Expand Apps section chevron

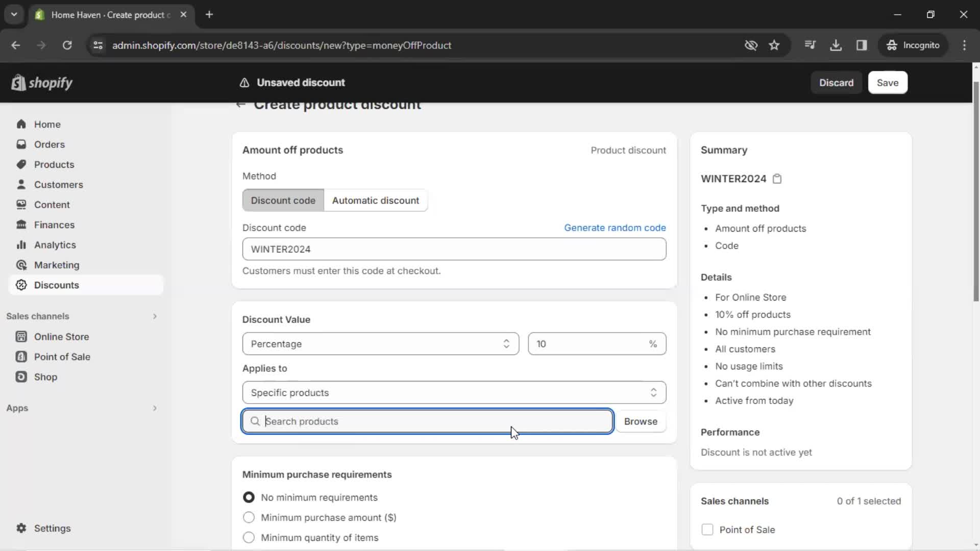155,408
